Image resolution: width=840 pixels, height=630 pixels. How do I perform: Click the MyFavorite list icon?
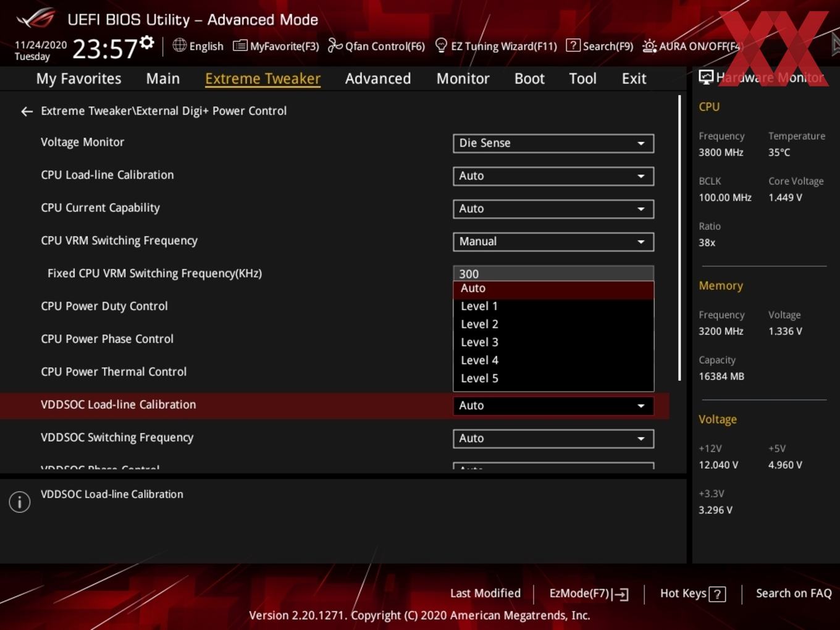(240, 46)
